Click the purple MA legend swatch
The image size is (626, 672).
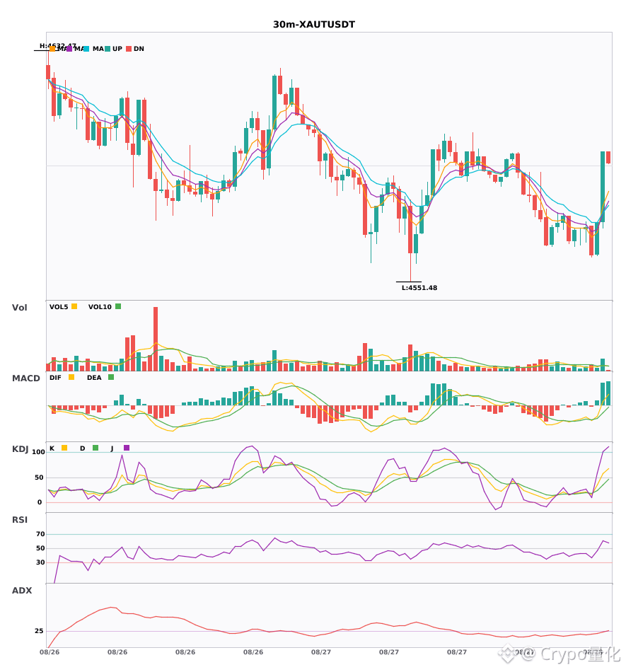tap(69, 49)
